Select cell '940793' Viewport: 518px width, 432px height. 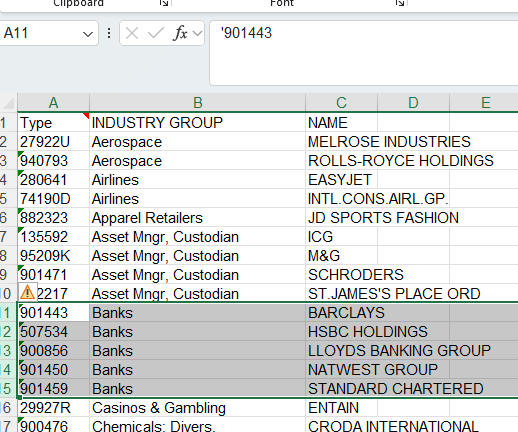pos(53,161)
